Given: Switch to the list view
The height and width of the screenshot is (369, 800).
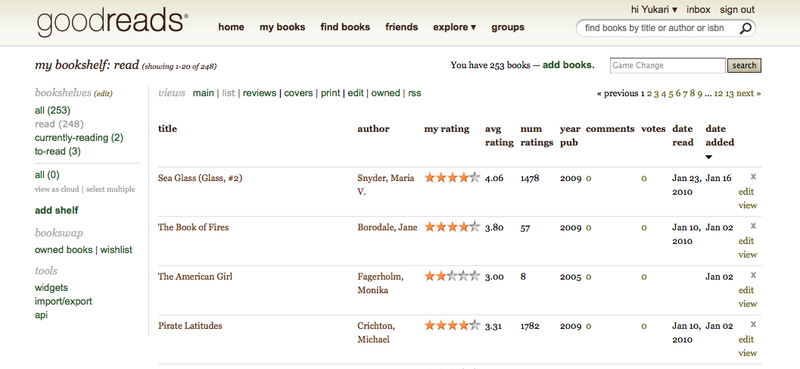Looking at the screenshot, I should 229,93.
